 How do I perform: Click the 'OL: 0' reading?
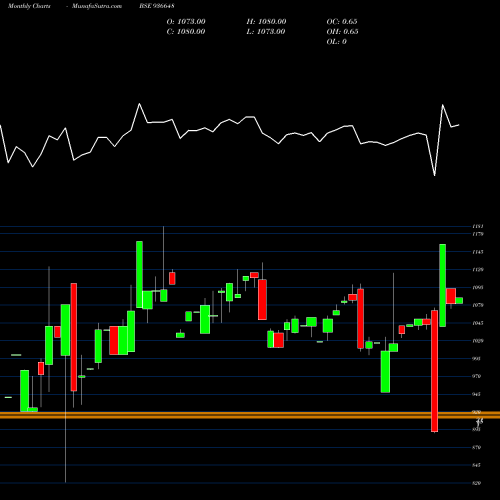point(337,42)
